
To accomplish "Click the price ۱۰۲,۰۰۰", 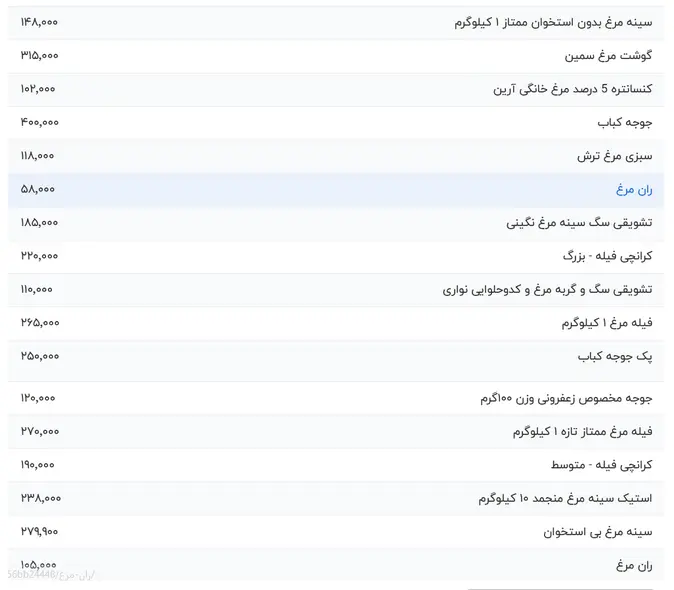I will pyautogui.click(x=38, y=89).
